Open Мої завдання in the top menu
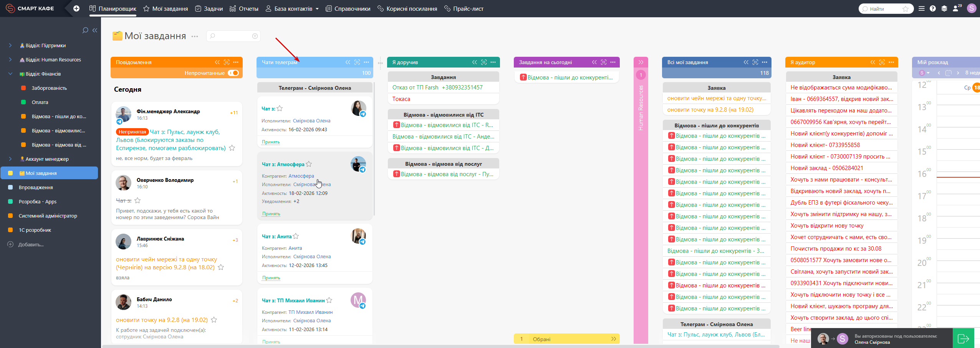980x348 pixels. pyautogui.click(x=166, y=8)
